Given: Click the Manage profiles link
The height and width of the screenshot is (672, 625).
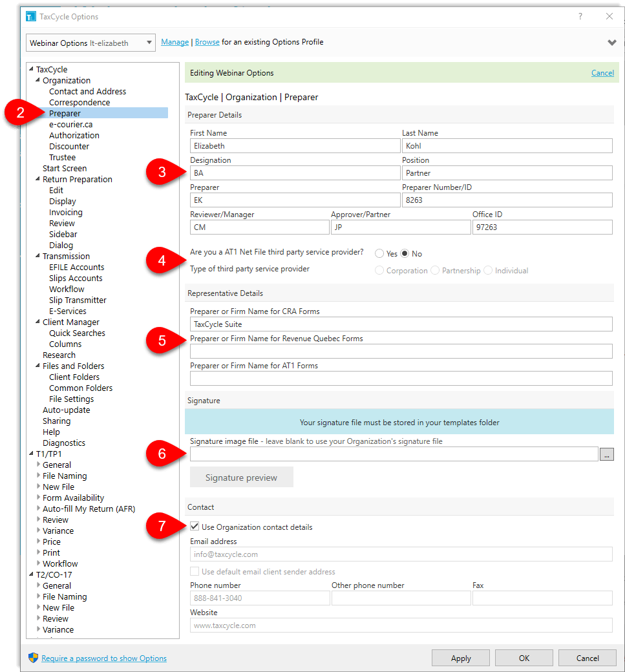Looking at the screenshot, I should [x=175, y=42].
